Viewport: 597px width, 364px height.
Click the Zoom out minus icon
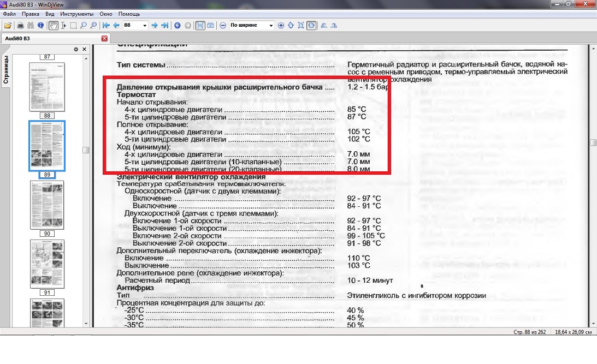223,26
